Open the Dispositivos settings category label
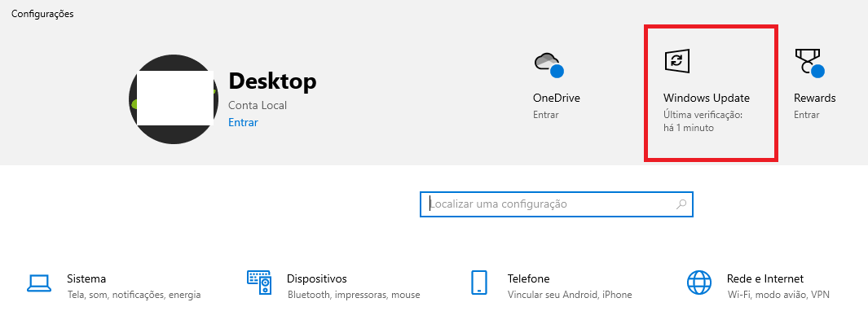Image resolution: width=868 pixels, height=333 pixels. (x=317, y=278)
